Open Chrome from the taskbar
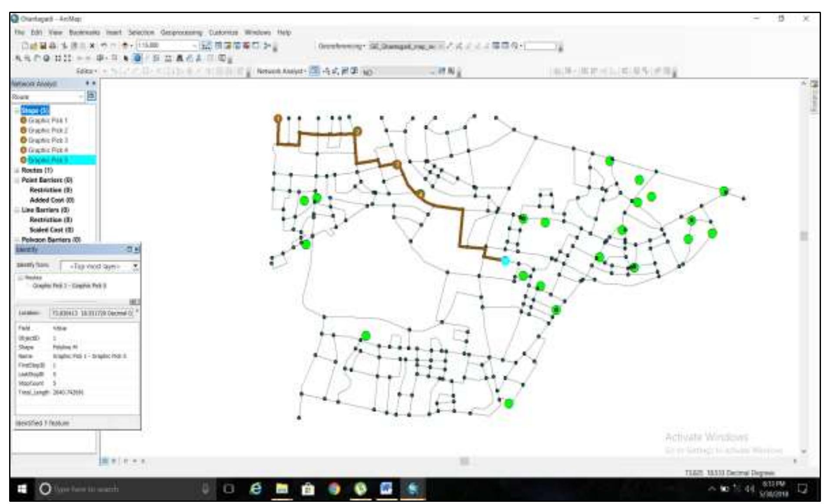This screenshot has width=824, height=504. [334, 489]
